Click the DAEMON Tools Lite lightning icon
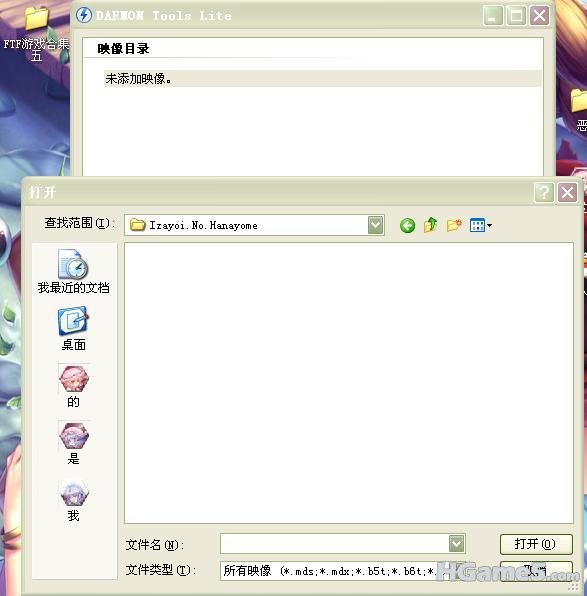The image size is (587, 596). pyautogui.click(x=84, y=15)
